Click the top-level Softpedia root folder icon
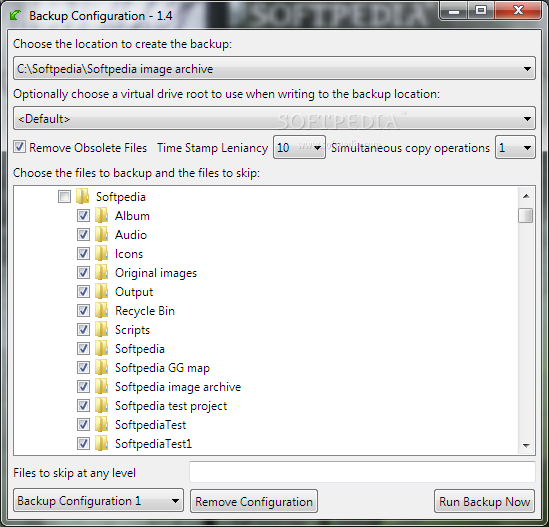 83,196
